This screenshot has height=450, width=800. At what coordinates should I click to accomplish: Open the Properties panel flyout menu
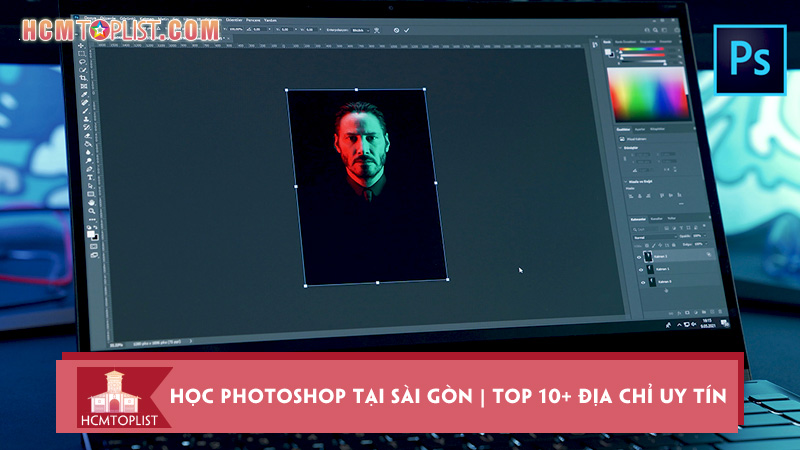[694, 128]
